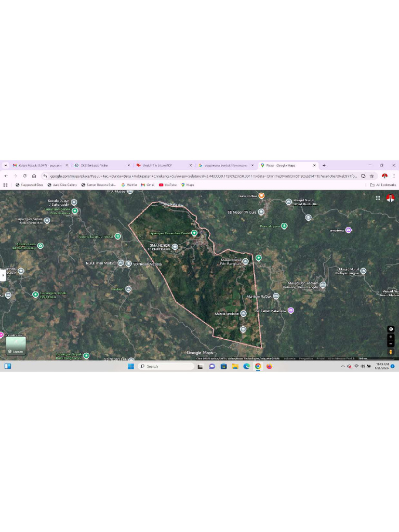399x532 pixels.
Task: Open the Masjid landoke marker
Action: [243, 313]
